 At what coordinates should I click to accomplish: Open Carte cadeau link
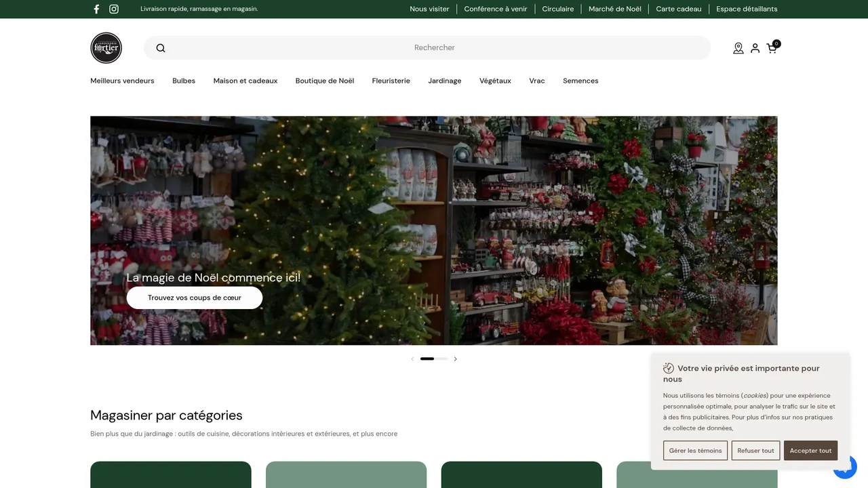coord(679,9)
